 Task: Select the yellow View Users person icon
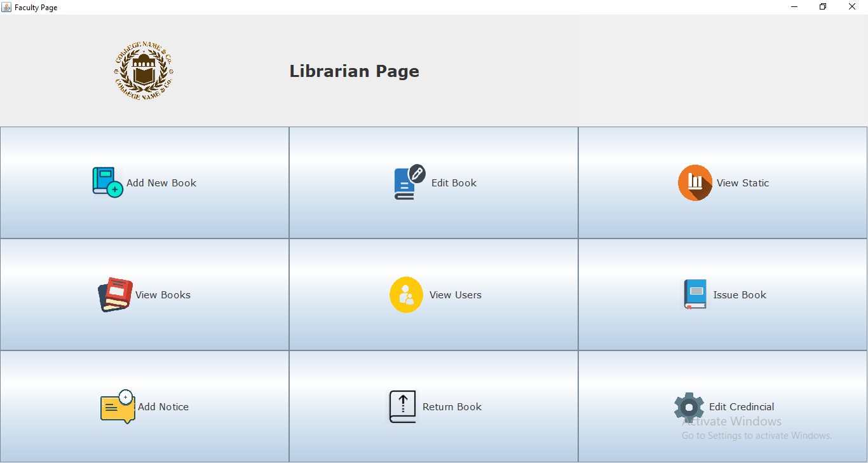tap(406, 294)
